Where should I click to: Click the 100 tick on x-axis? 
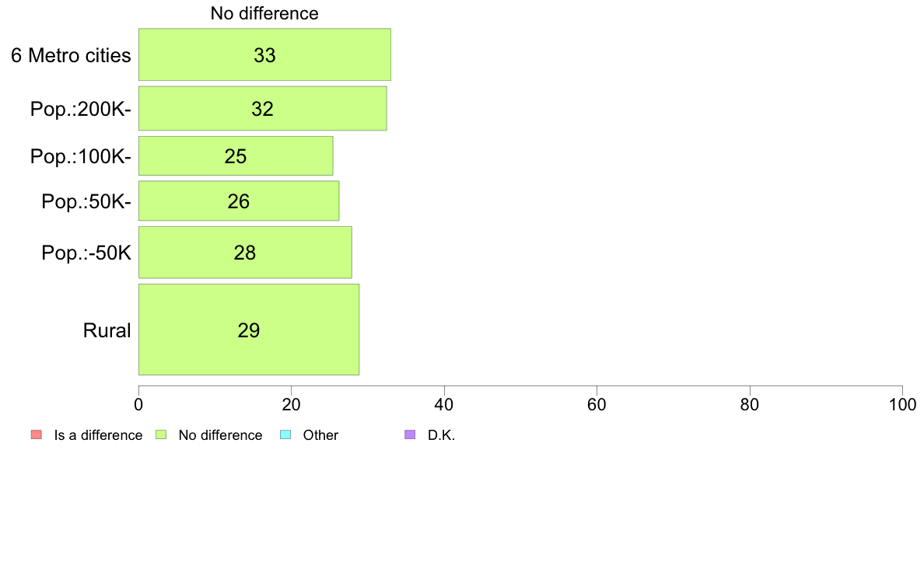point(902,404)
